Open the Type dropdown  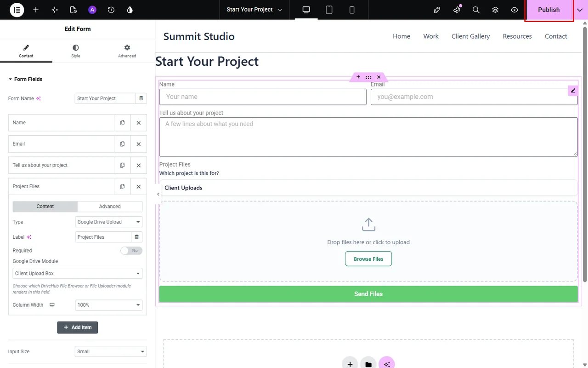(x=108, y=222)
